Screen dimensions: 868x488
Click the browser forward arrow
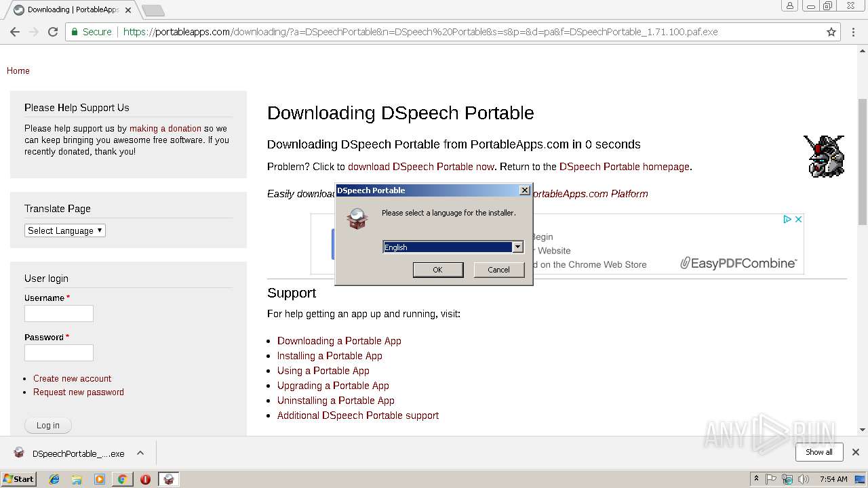point(34,32)
